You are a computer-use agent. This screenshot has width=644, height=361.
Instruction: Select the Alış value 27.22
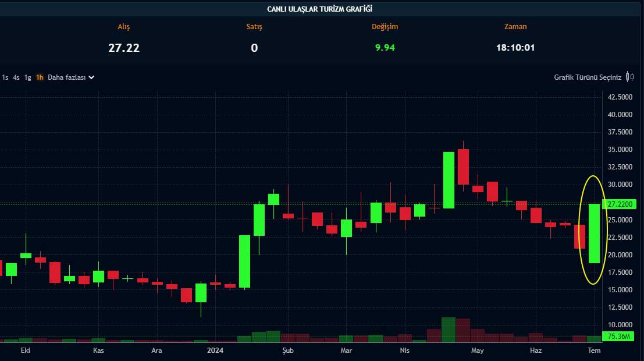[124, 48]
